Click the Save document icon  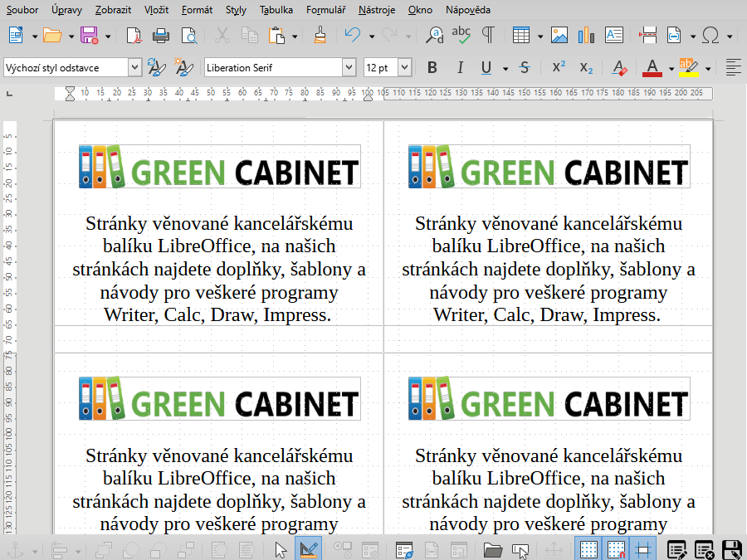[89, 35]
